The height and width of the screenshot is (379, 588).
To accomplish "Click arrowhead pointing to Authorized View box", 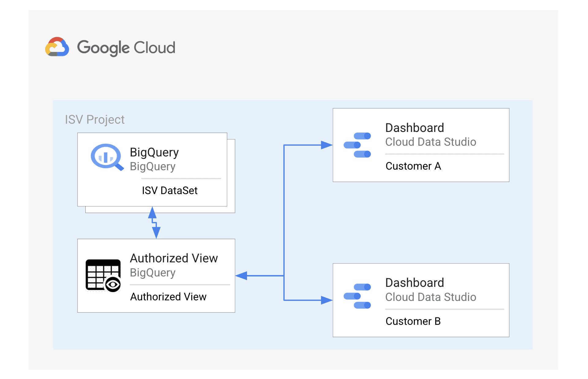I will [242, 276].
